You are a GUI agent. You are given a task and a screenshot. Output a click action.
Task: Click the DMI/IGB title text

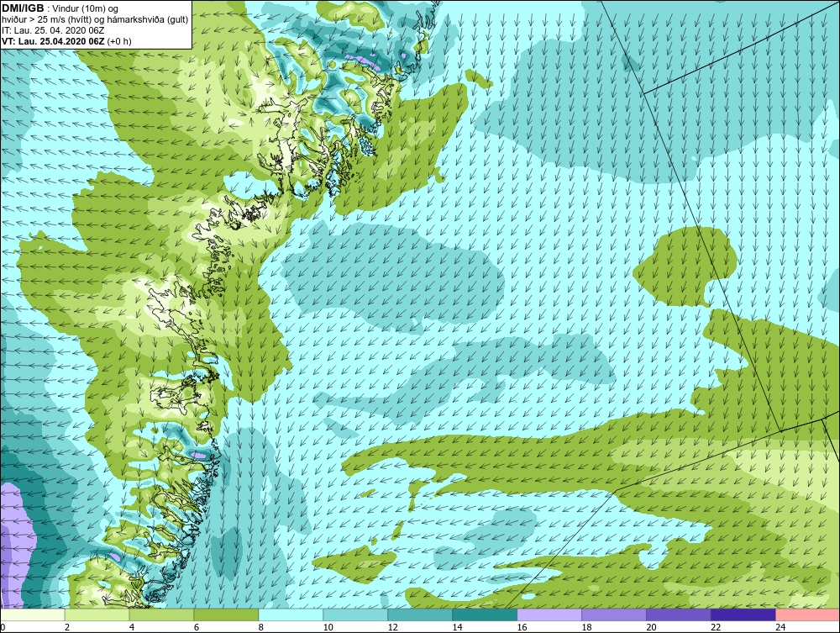click(x=23, y=8)
